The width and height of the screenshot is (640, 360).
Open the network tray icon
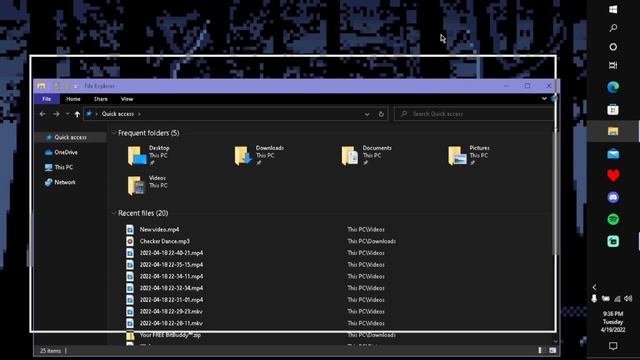click(617, 299)
